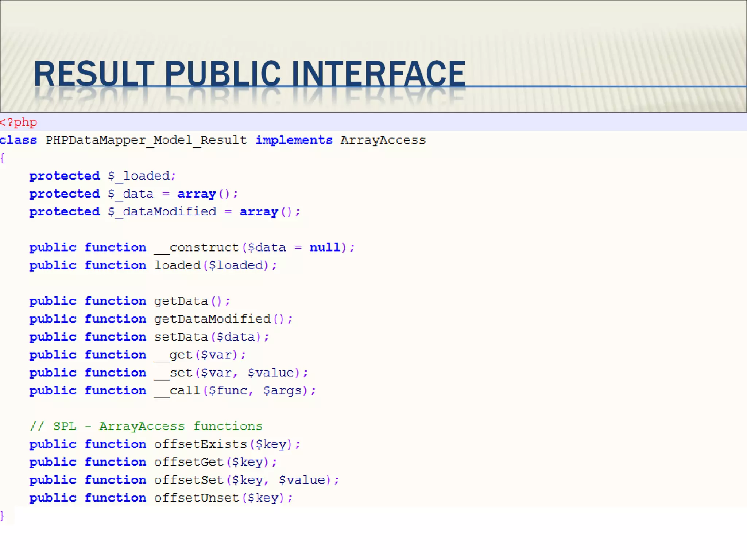Click the implements keyword
Screen dimensions: 747x560
[294, 140]
